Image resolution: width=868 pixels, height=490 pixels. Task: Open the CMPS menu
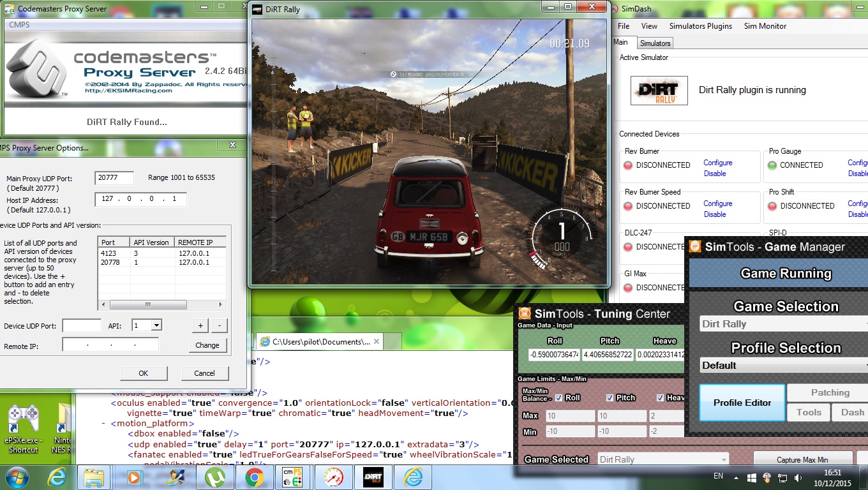[19, 25]
